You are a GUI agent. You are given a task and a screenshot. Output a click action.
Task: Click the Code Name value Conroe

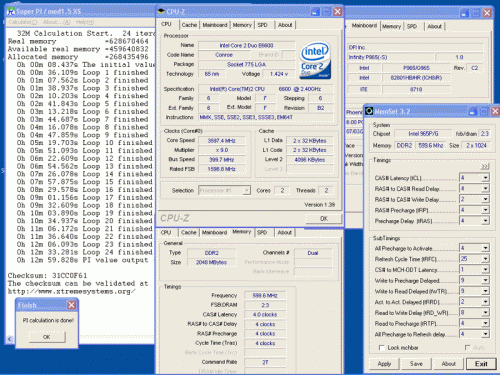(224, 55)
